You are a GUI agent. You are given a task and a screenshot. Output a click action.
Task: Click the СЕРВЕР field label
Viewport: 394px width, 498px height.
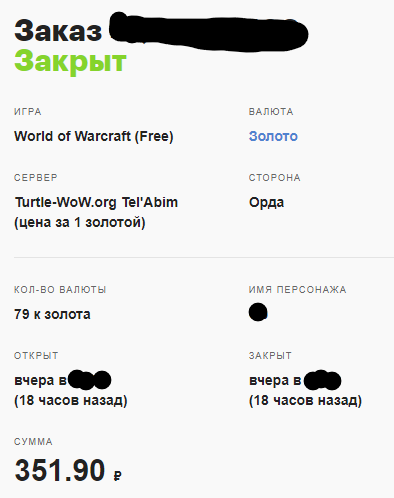pos(36,177)
